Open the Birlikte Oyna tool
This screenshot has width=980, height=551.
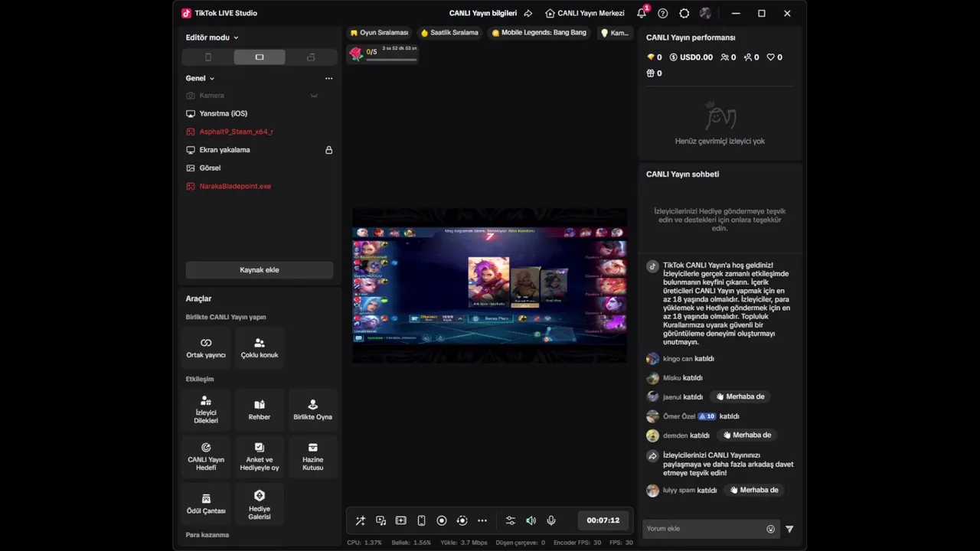[312, 410]
